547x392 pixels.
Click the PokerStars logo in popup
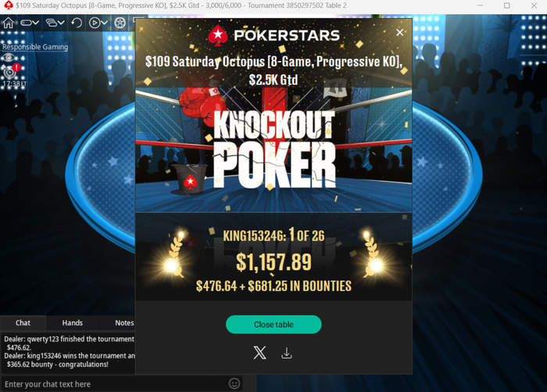click(x=273, y=35)
